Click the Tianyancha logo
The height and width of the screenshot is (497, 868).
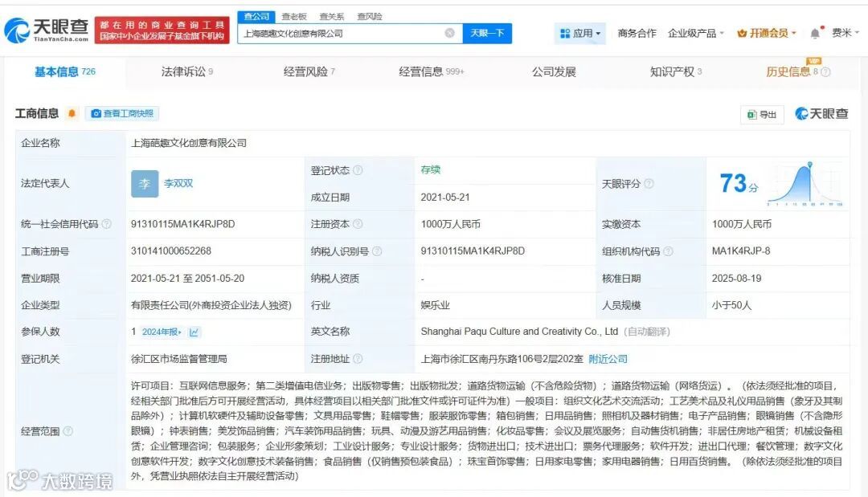47,31
